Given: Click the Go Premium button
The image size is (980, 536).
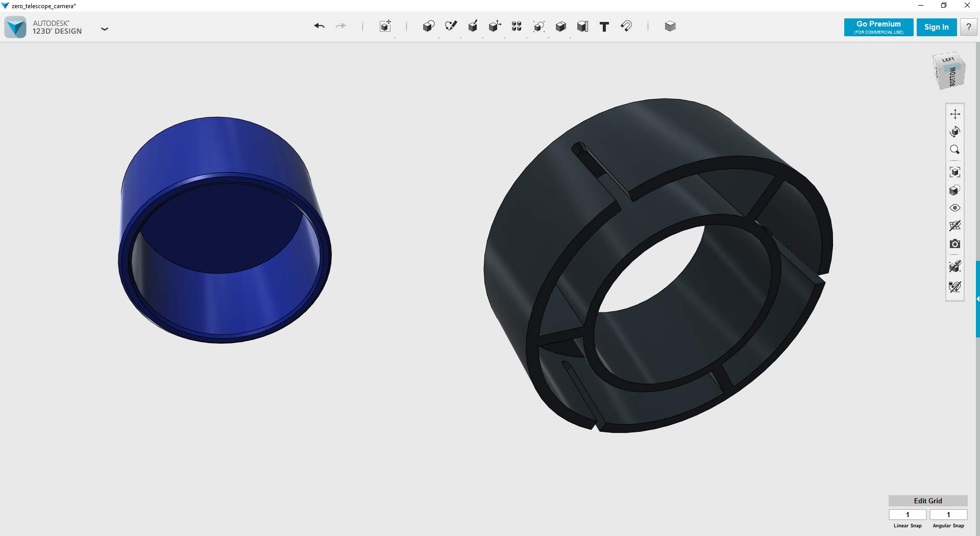Looking at the screenshot, I should click(x=878, y=27).
